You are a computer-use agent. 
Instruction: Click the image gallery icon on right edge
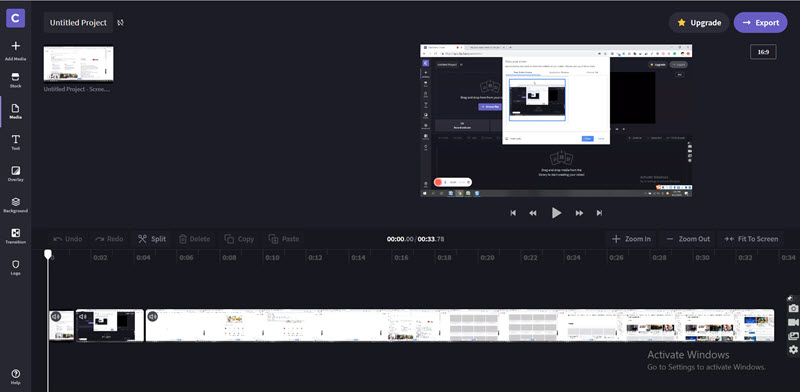point(793,336)
